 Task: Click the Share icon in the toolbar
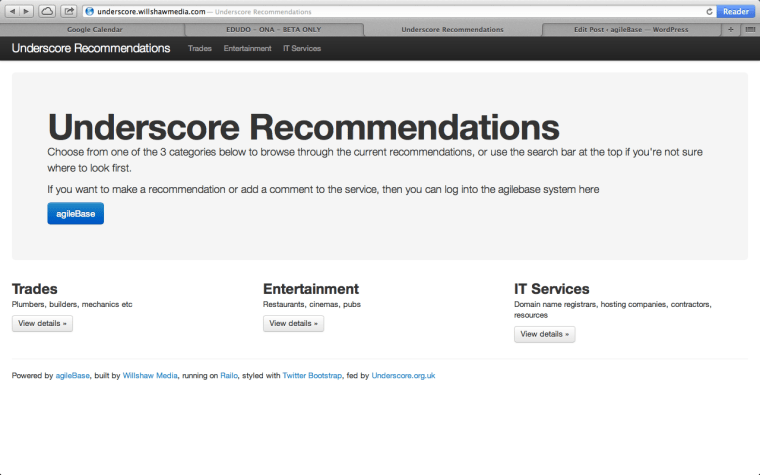(x=69, y=11)
